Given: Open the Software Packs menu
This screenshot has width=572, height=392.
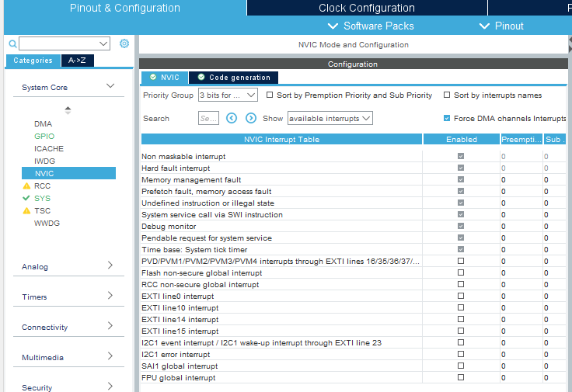Looking at the screenshot, I should click(371, 26).
